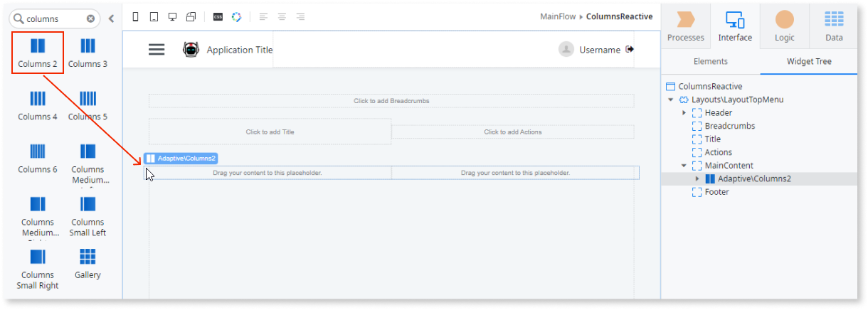Switch preview to phone device
Viewport: 868px width, 310px height.
[x=136, y=16]
